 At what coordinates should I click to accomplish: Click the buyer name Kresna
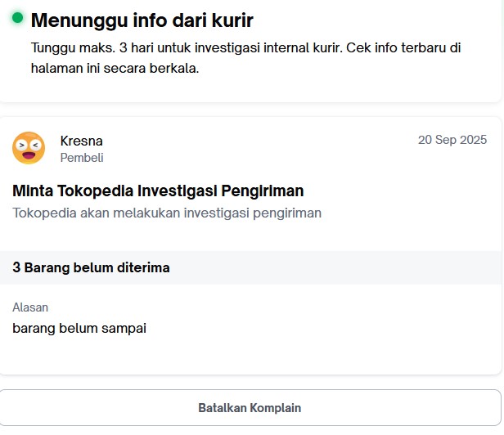pyautogui.click(x=81, y=141)
